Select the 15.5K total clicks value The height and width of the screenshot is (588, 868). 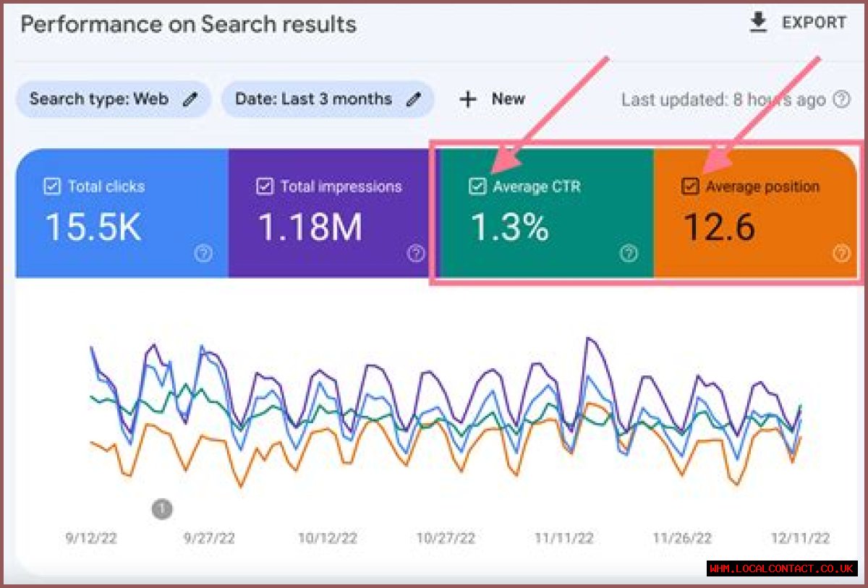tap(93, 227)
